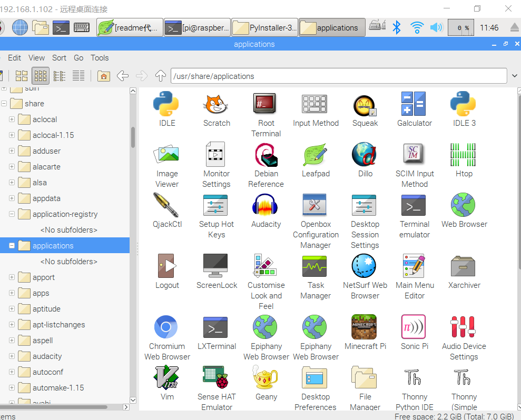Switch to readme Leafpad taskbar window
Viewport: 521px width, 420px height.
click(x=130, y=27)
